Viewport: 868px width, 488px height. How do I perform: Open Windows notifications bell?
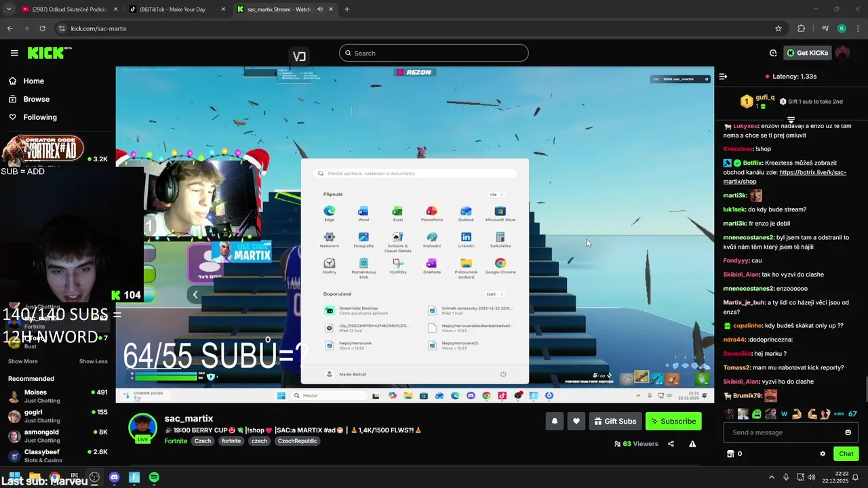pos(856,478)
